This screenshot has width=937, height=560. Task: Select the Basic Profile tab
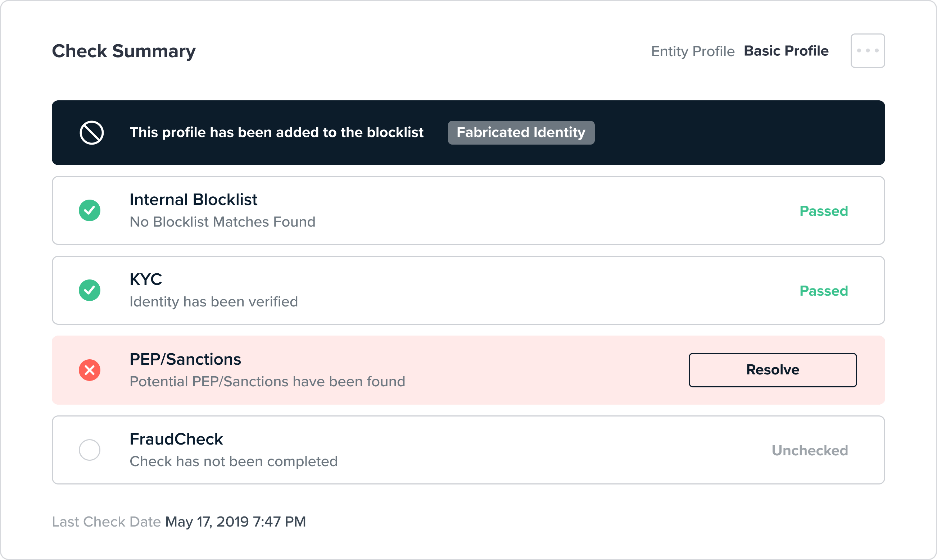[786, 51]
